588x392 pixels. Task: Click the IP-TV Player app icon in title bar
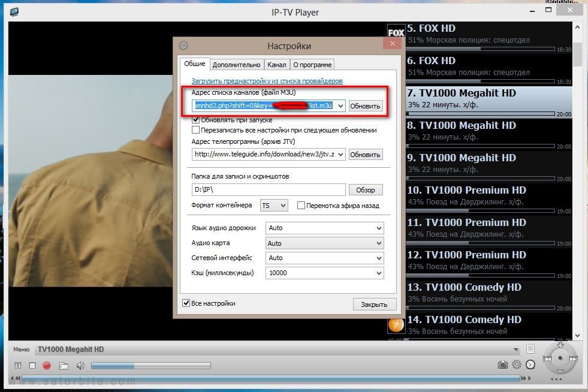click(x=14, y=12)
